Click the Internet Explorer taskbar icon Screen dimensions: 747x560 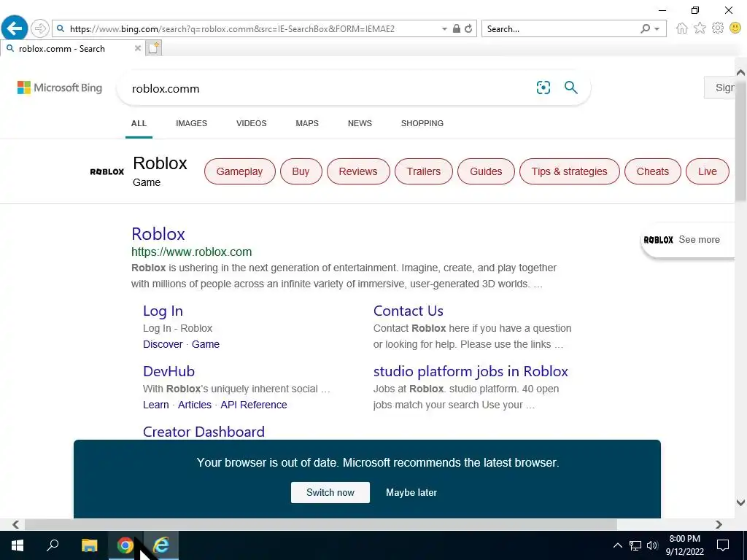tap(161, 545)
